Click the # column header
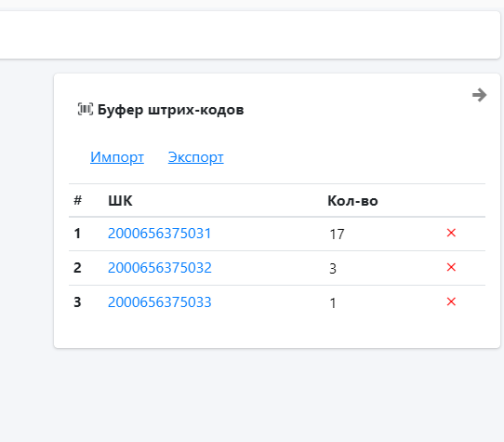Screen dimensions: 504x442 (78, 200)
